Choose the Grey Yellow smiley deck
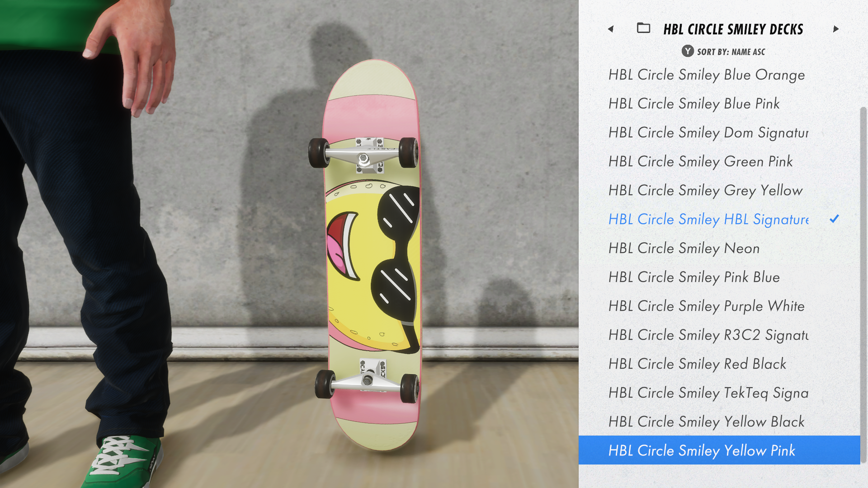This screenshot has height=488, width=868. pyautogui.click(x=719, y=190)
